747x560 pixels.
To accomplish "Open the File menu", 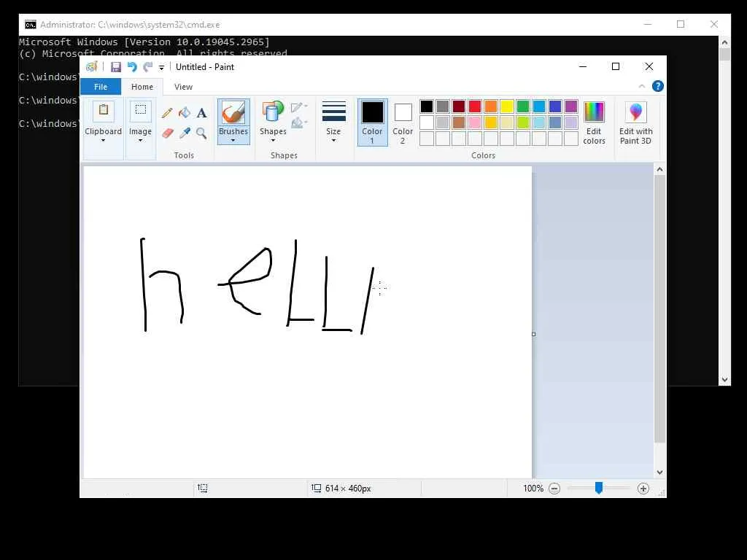I will (101, 87).
